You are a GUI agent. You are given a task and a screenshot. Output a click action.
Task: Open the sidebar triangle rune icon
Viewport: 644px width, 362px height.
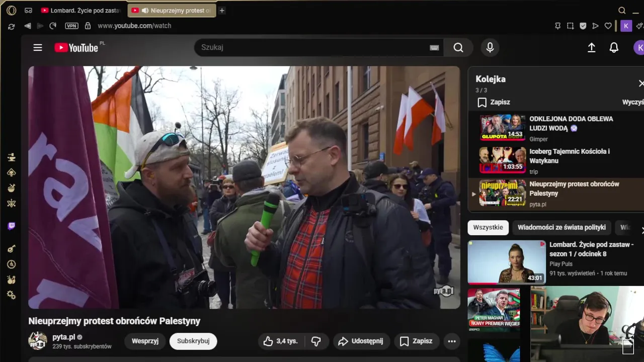pos(11,203)
